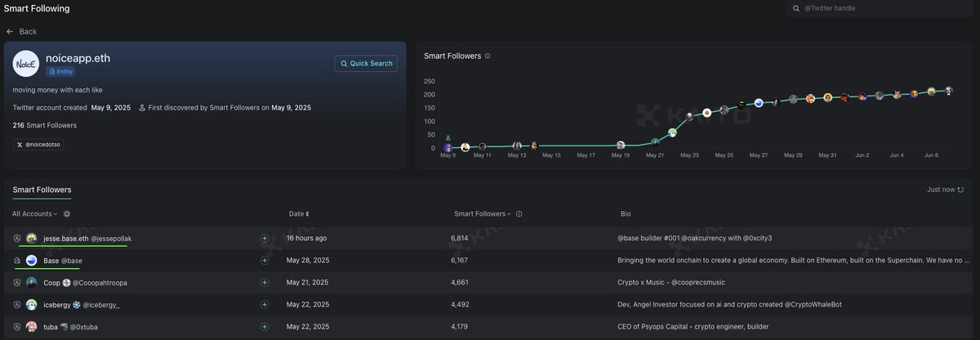Click the white Base avatar marker on chart near May 27

pos(759,102)
